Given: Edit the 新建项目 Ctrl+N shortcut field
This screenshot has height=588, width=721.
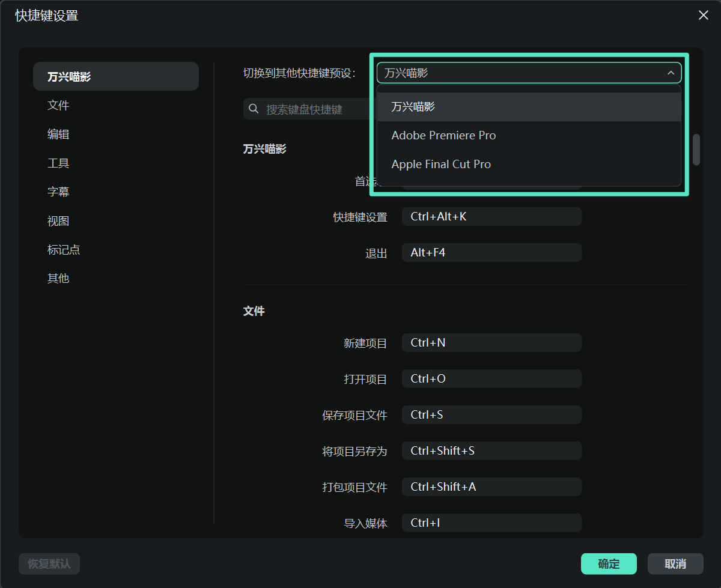Looking at the screenshot, I should [x=491, y=343].
